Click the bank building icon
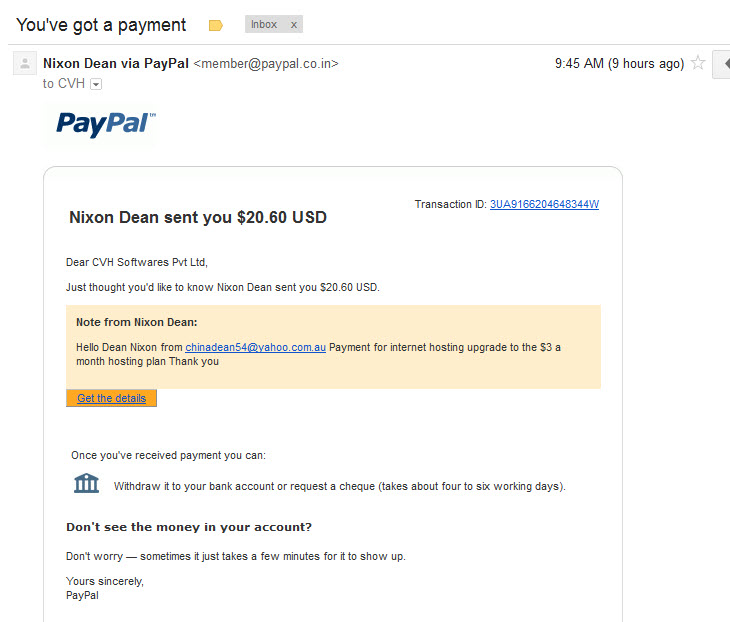The width and height of the screenshot is (730, 622). 87,483
